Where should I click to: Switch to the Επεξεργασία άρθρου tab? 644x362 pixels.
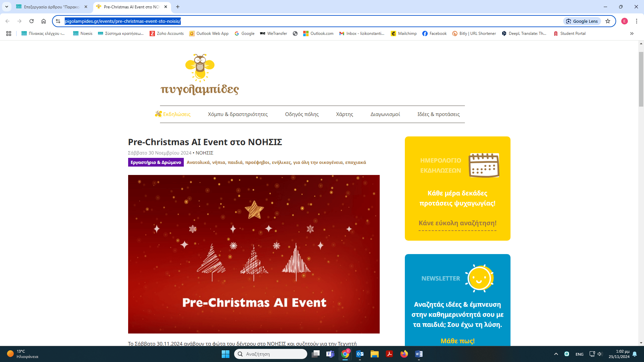(50, 7)
